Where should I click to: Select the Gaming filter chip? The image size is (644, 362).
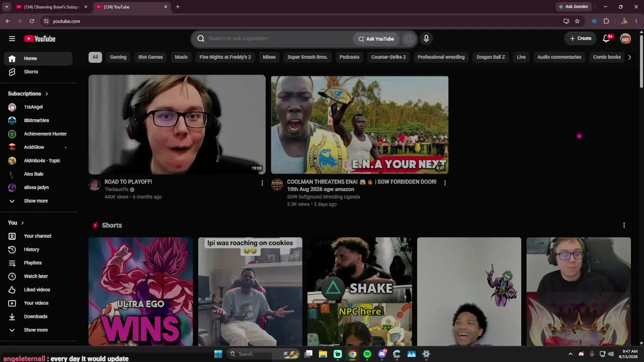[118, 57]
